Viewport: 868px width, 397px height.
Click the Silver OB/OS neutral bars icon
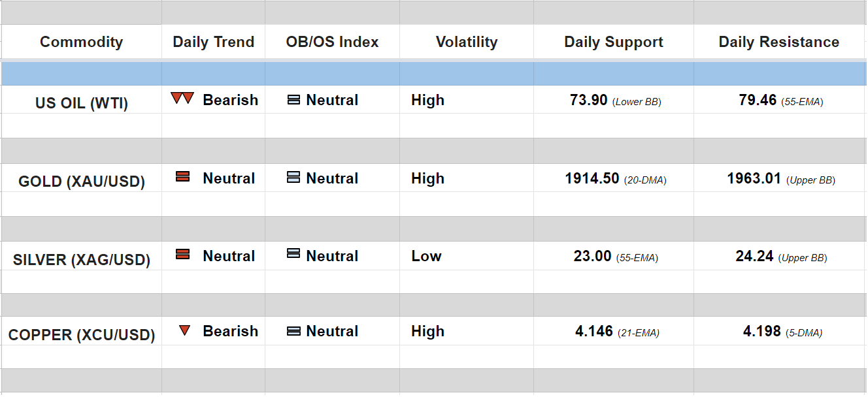click(x=293, y=254)
